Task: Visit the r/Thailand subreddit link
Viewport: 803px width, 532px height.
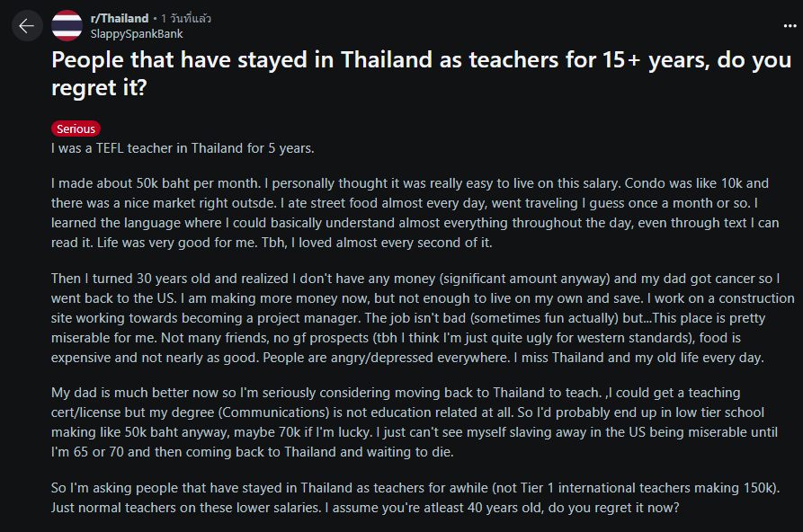Action: point(120,19)
